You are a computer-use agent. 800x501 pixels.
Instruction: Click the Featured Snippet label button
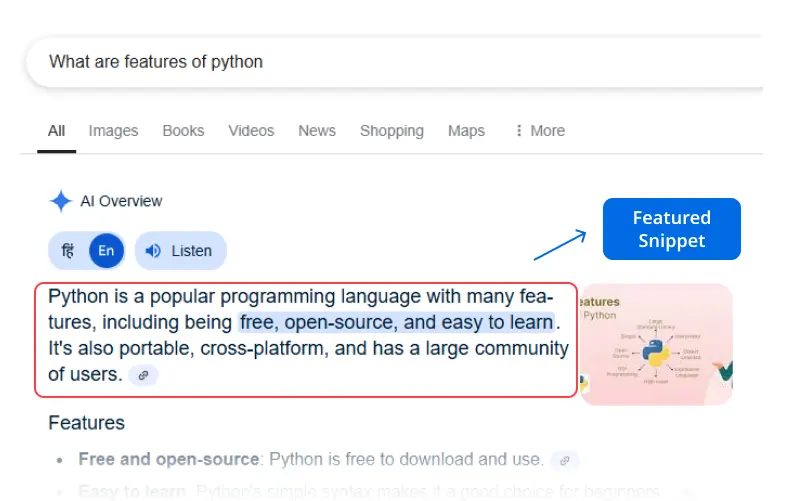point(671,229)
